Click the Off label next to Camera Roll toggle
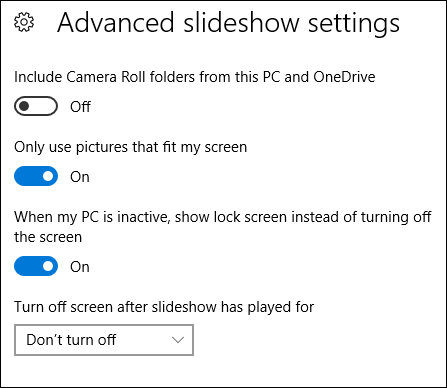This screenshot has width=447, height=388. 80,107
